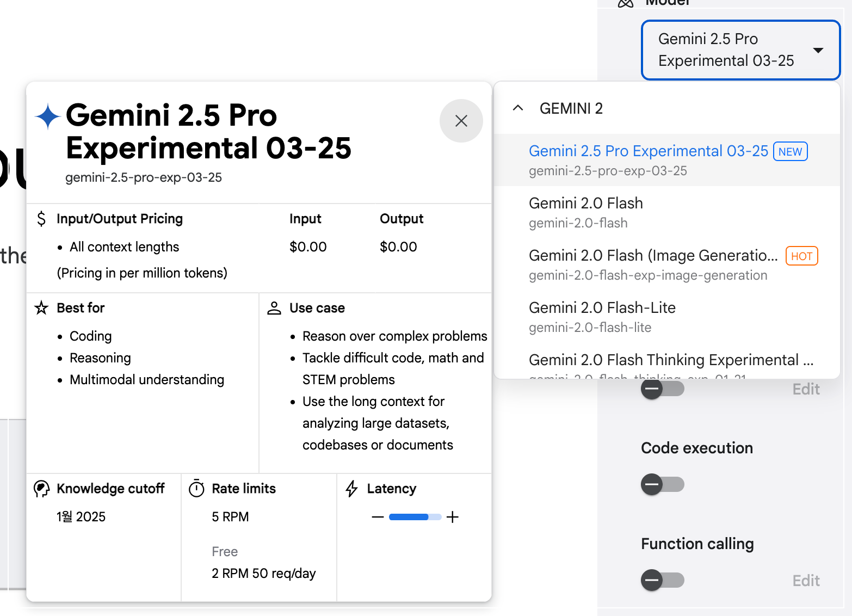
Task: Disable the Code execution toggle
Action: tap(662, 484)
